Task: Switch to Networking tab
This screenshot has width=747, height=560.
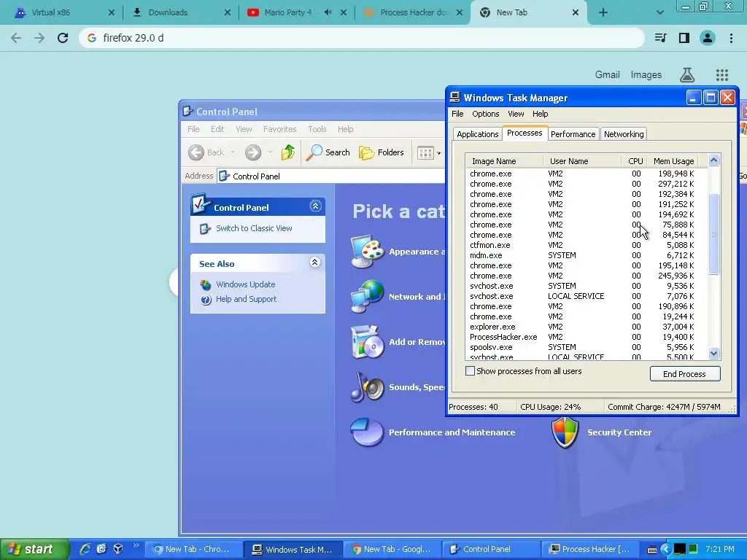Action: click(x=624, y=134)
